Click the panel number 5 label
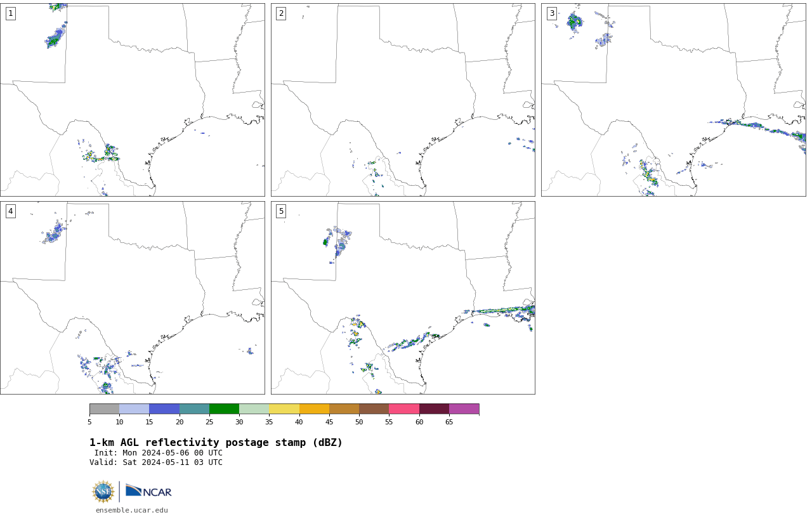The width and height of the screenshot is (812, 517). tap(281, 211)
